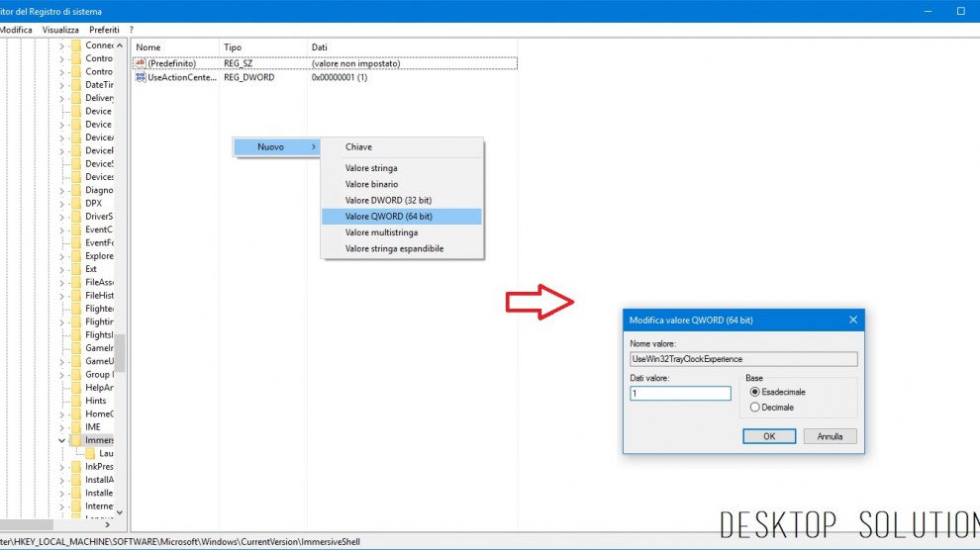Open the ? help menu
Viewport: 980px width, 550px height.
[x=132, y=30]
